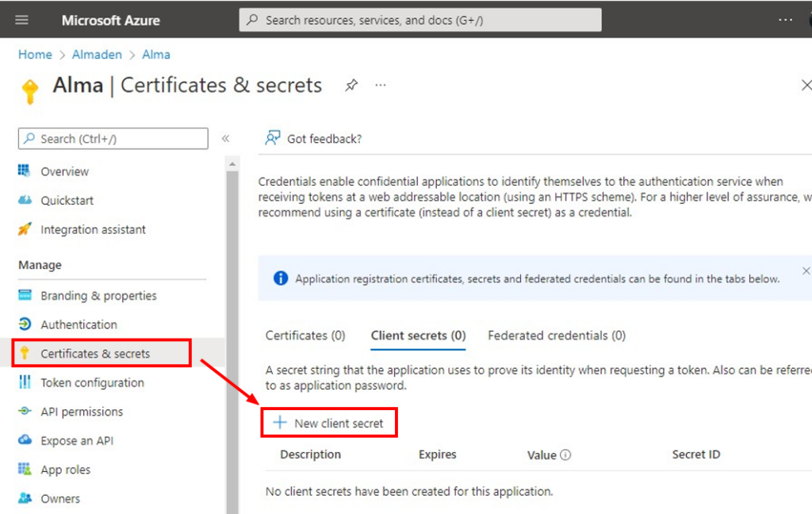Open the Authentication settings
The width and height of the screenshot is (812, 514).
coord(79,324)
